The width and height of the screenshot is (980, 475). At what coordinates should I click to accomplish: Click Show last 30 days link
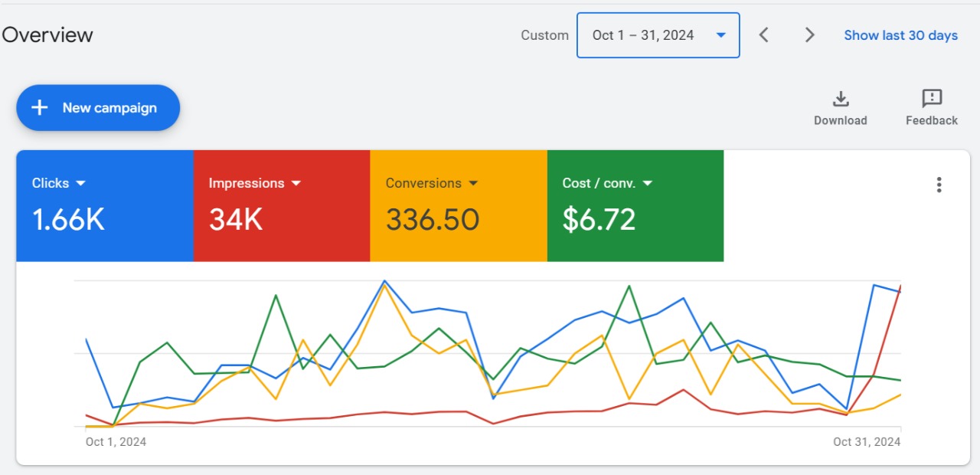click(901, 35)
